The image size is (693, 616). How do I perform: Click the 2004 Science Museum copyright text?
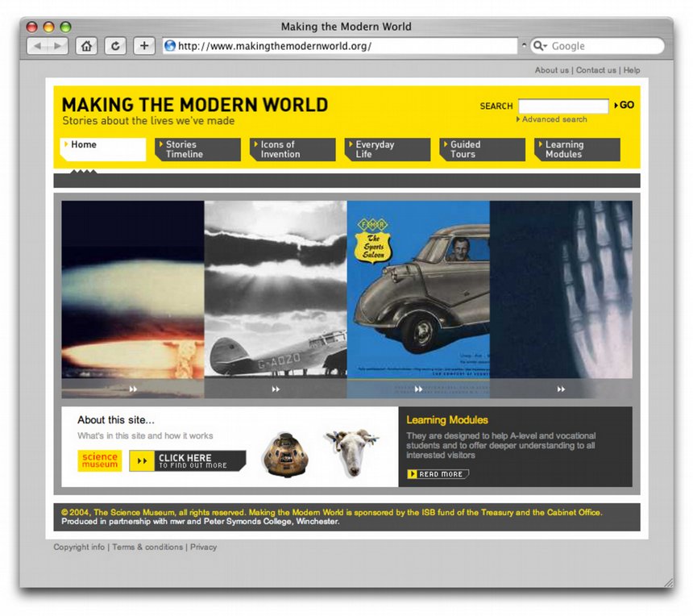point(331,513)
